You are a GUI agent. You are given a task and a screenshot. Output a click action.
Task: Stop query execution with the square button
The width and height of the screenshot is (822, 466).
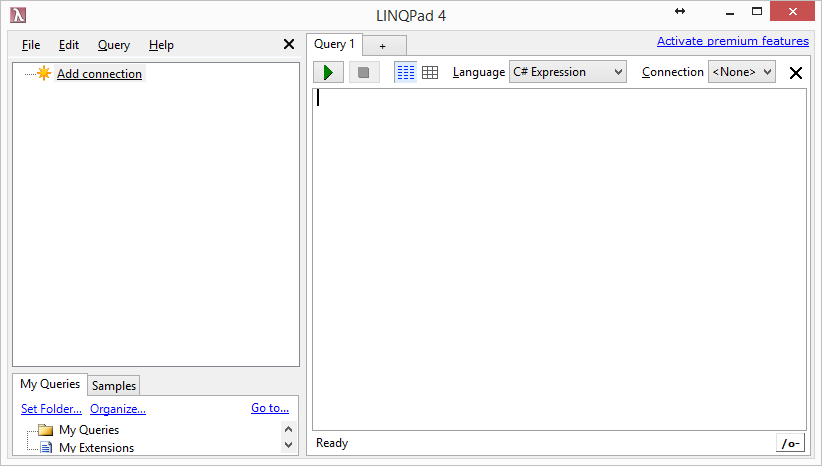tap(364, 72)
